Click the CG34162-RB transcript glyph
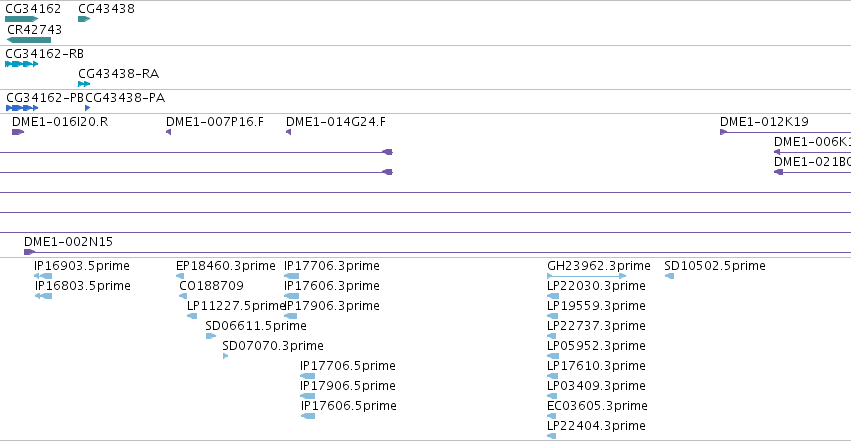The height and width of the screenshot is (441, 851). click(x=22, y=64)
